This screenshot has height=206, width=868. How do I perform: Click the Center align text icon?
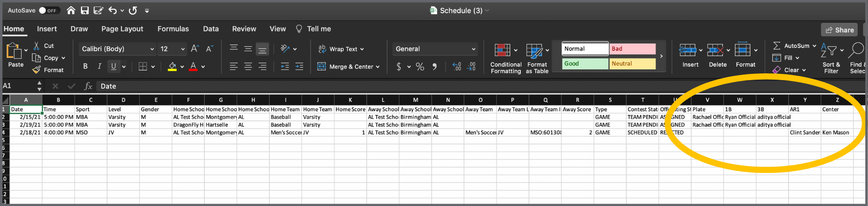pyautogui.click(x=248, y=67)
